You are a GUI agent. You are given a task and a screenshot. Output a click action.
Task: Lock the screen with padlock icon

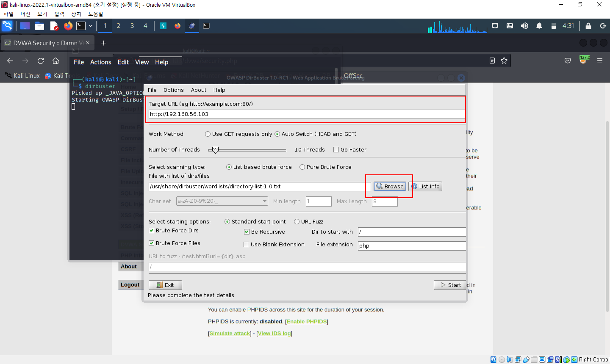point(588,26)
